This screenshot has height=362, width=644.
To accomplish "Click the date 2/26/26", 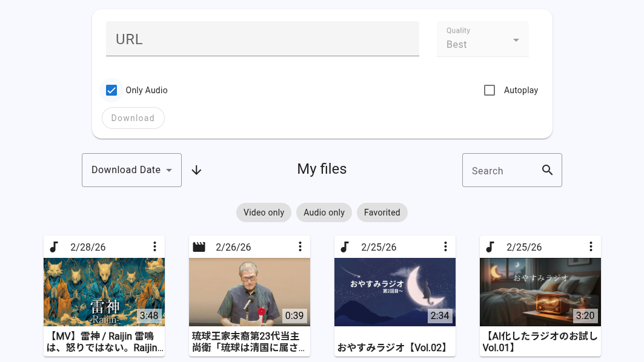I will 233,247.
